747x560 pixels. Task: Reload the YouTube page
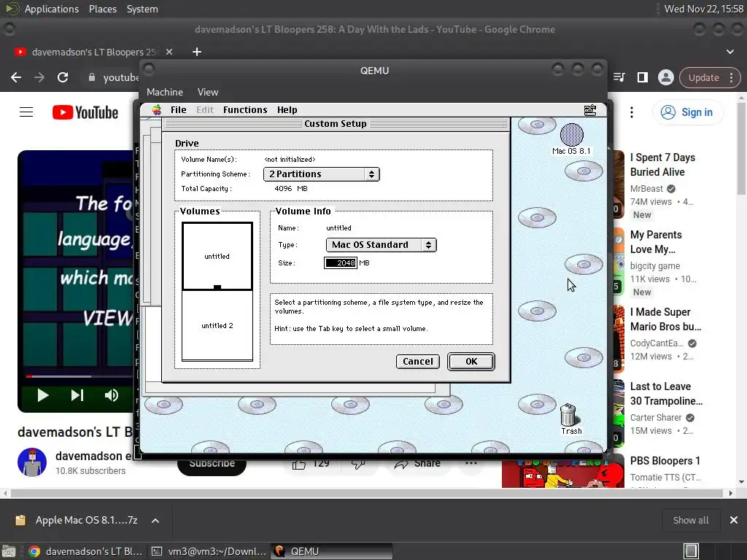(63, 77)
